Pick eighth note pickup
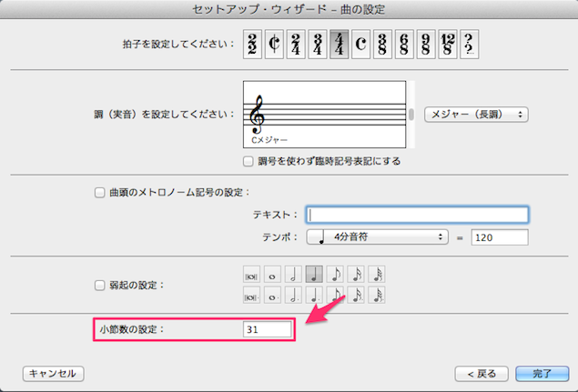The height and width of the screenshot is (392, 578). (x=336, y=275)
